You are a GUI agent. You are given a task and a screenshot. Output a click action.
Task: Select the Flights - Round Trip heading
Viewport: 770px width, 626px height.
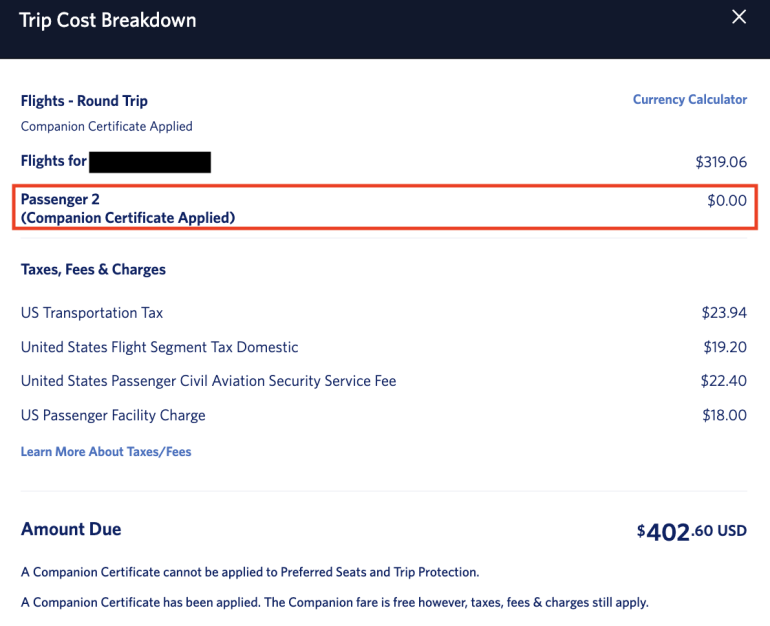coord(84,101)
